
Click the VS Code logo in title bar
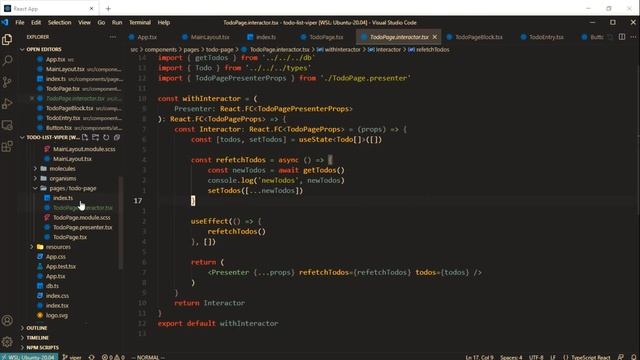[x=5, y=22]
